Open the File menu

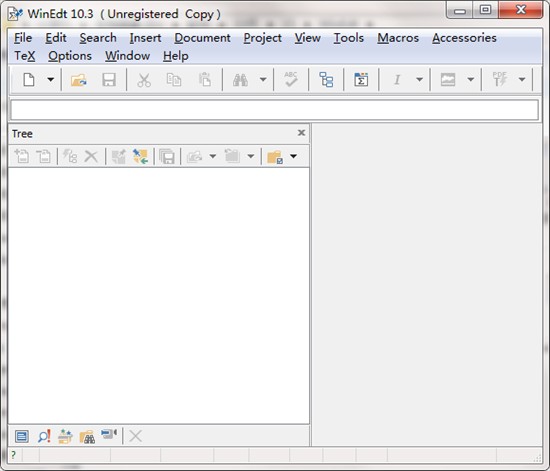tap(23, 38)
